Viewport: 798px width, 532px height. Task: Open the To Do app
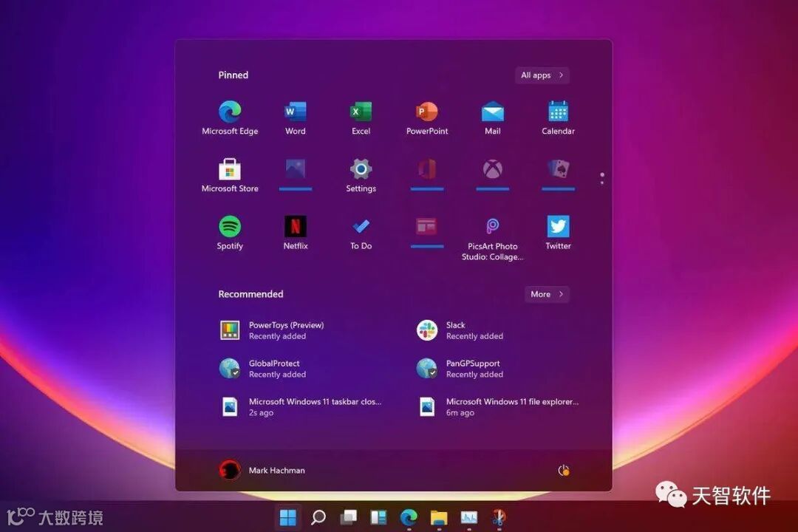click(361, 233)
